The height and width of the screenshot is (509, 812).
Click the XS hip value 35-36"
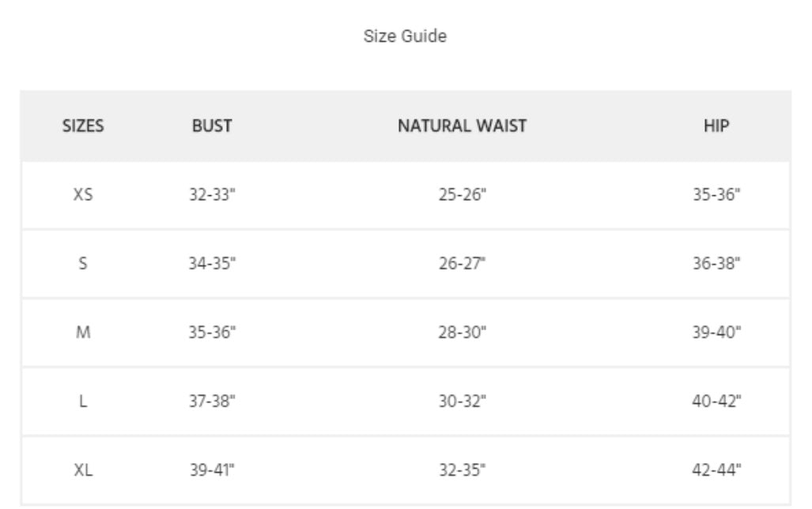(x=716, y=195)
